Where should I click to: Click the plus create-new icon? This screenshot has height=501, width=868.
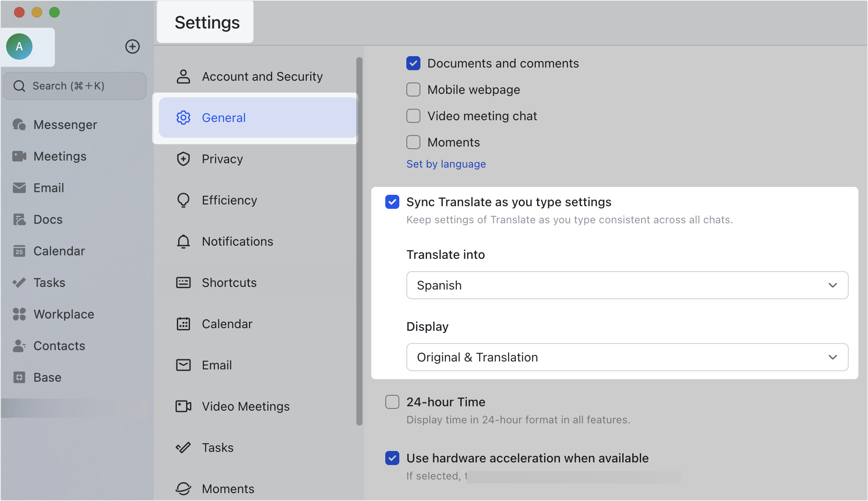(133, 47)
